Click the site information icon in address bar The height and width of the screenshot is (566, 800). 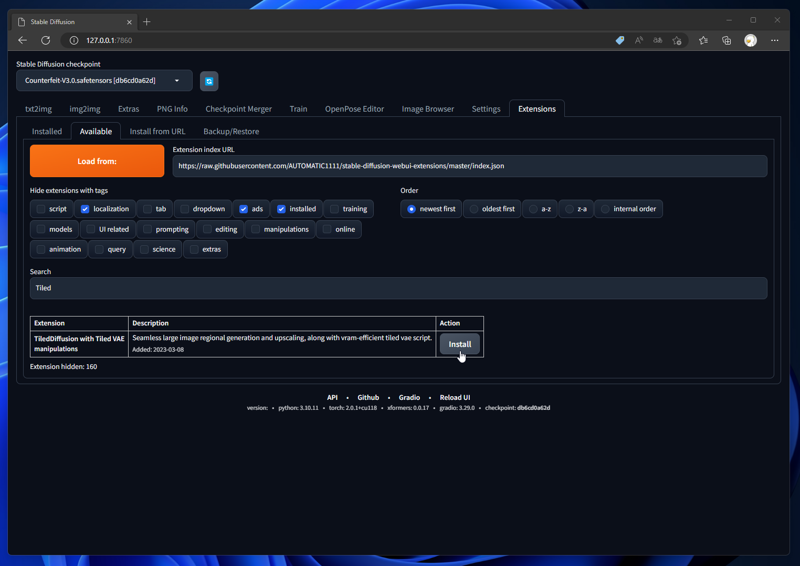74,40
